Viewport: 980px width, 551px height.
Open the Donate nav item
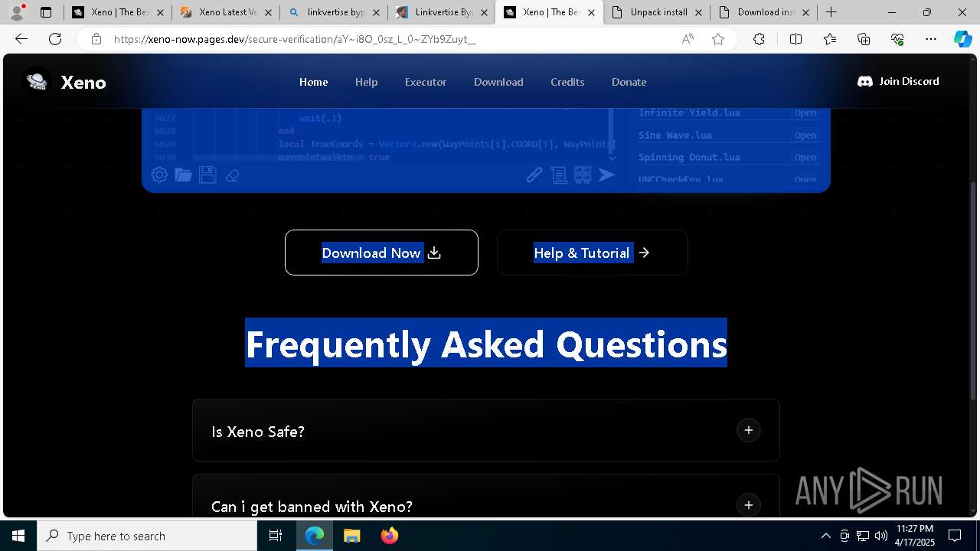(x=629, y=82)
